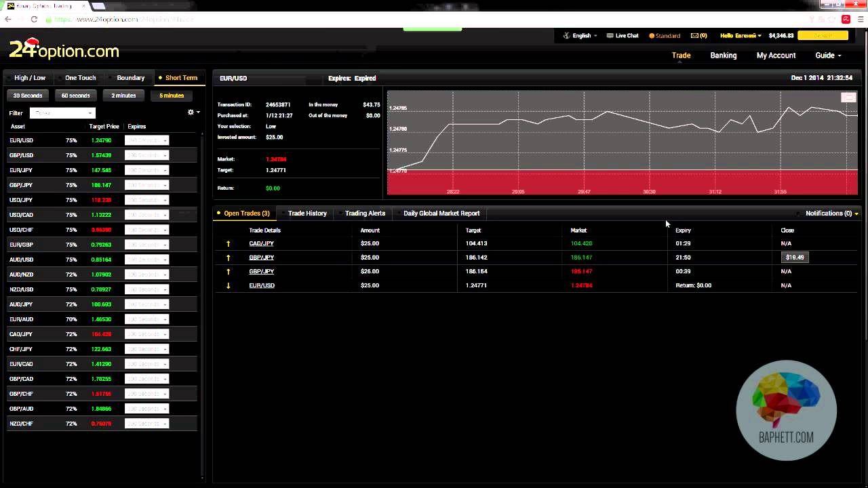
Task: Click the EUR/USD price chart
Action: point(622,143)
